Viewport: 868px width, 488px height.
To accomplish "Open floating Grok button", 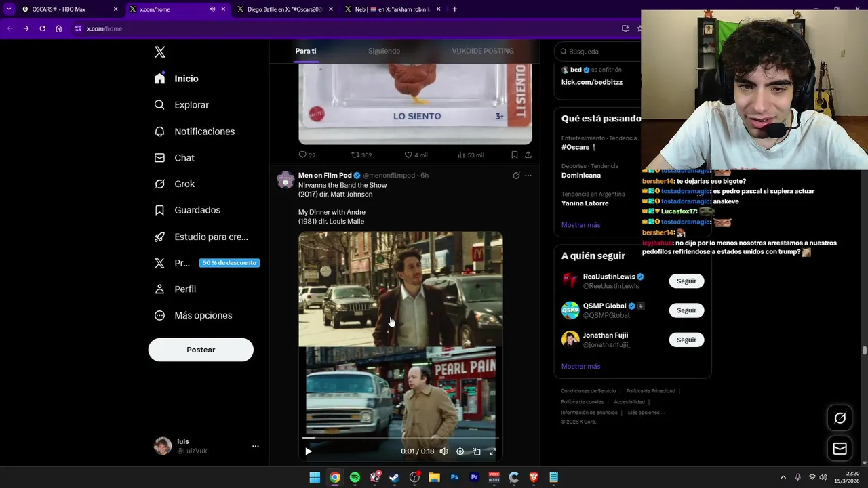I will (x=840, y=418).
